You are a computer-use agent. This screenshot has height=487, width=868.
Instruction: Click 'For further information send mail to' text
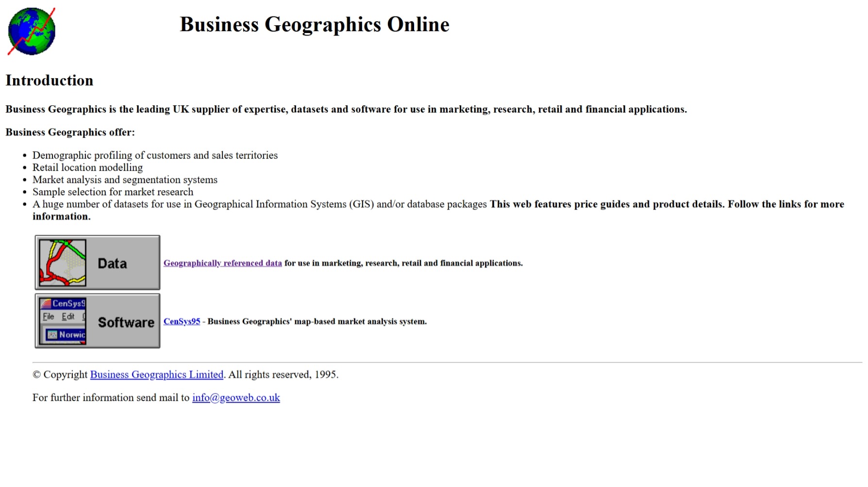111,398
